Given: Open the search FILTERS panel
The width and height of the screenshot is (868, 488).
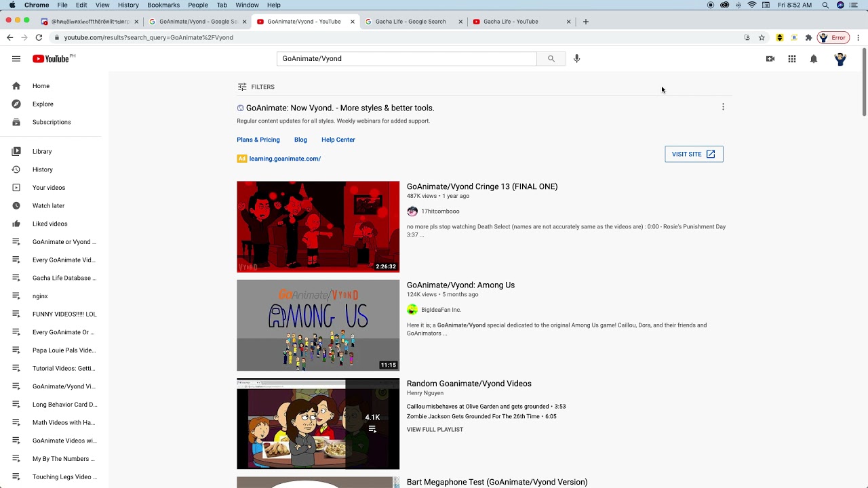Looking at the screenshot, I should tap(256, 87).
